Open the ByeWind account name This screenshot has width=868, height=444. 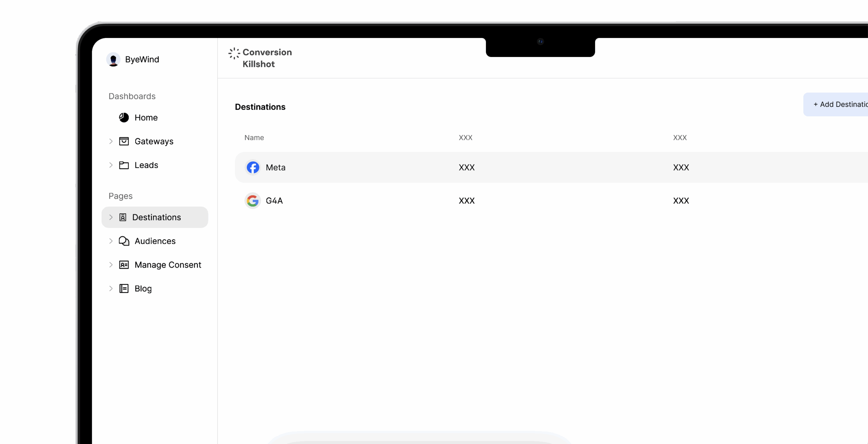coord(142,59)
